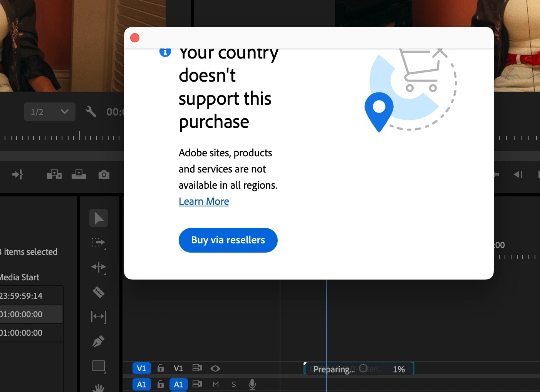540x392 pixels.
Task: Click the monitor timecode display
Action: pos(115,112)
